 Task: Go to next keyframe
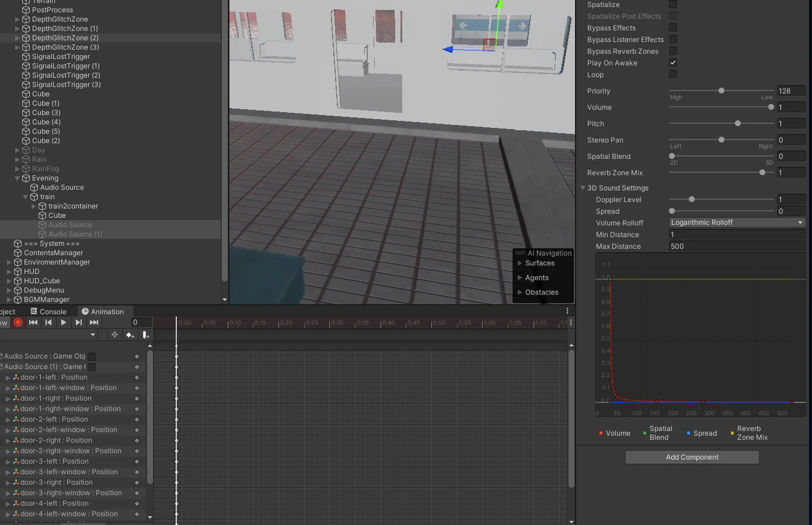click(79, 322)
